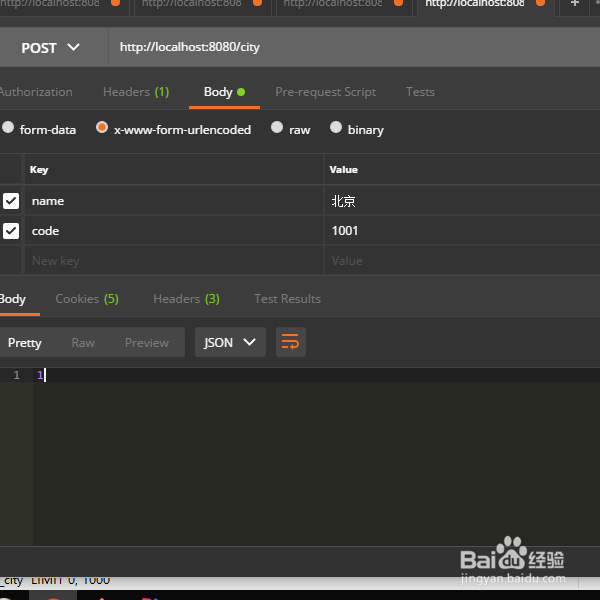This screenshot has width=600, height=600.
Task: Switch to the Authorization request tab
Action: [x=36, y=92]
